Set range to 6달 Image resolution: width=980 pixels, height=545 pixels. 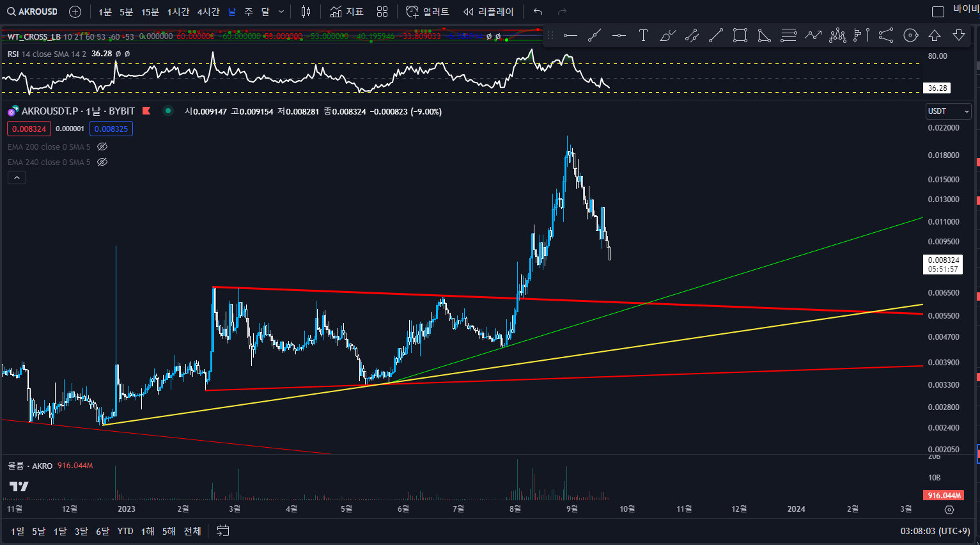click(x=103, y=531)
